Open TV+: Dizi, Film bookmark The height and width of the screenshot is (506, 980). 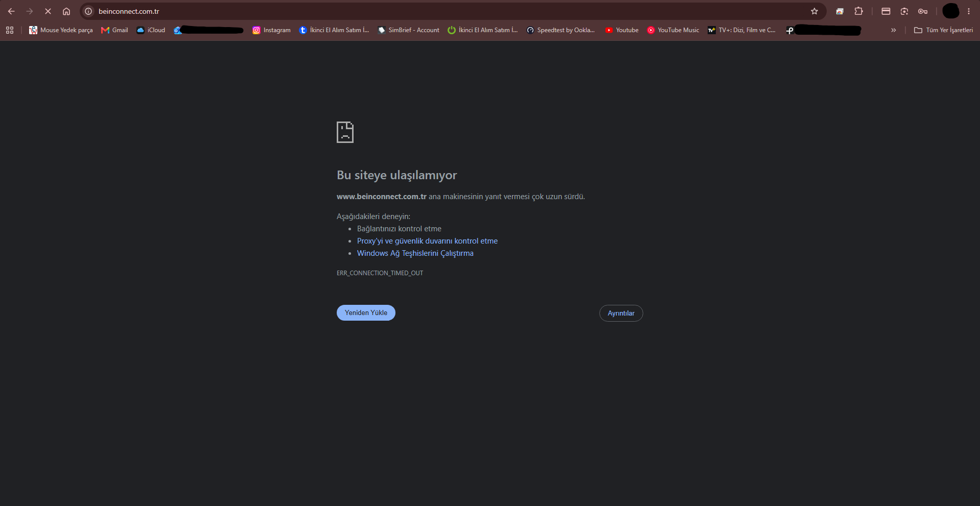pos(741,30)
